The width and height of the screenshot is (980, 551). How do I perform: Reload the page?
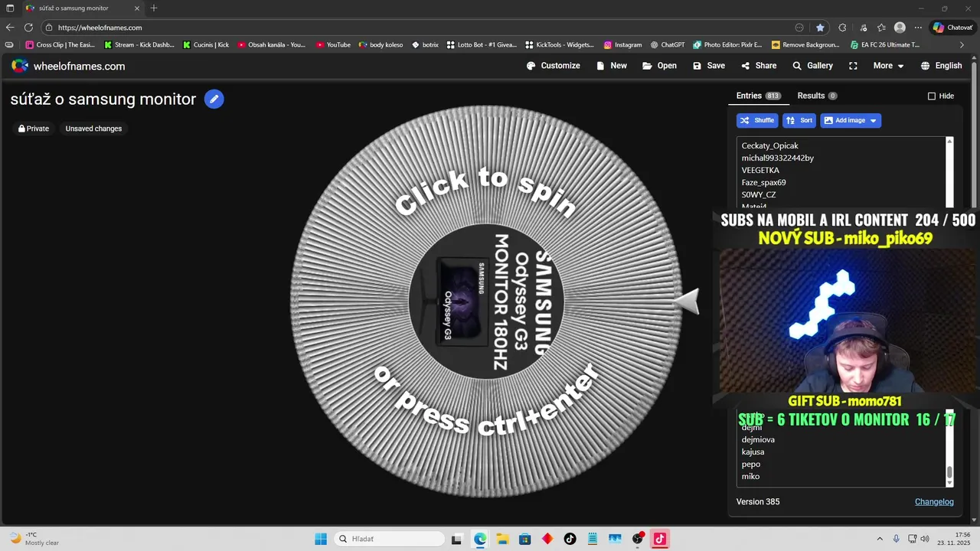click(x=28, y=28)
